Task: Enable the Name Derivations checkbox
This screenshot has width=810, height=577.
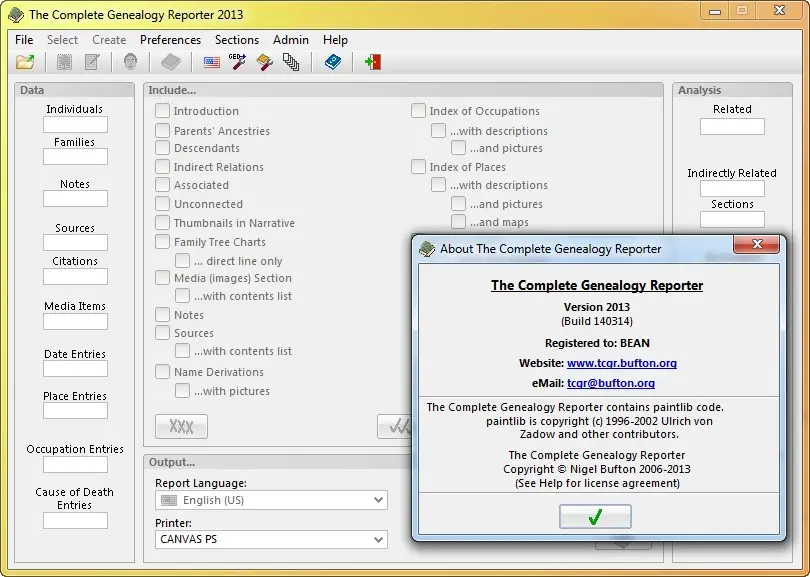Action: 162,372
